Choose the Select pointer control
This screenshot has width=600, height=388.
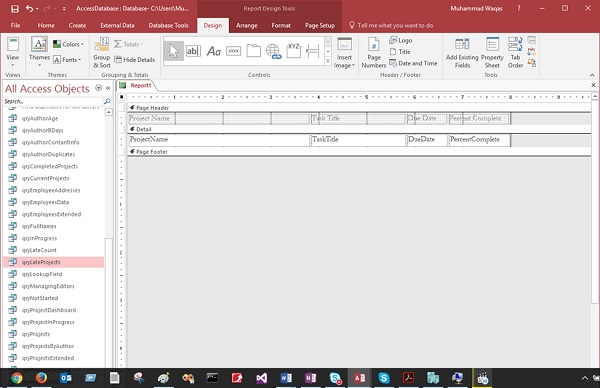pyautogui.click(x=173, y=51)
